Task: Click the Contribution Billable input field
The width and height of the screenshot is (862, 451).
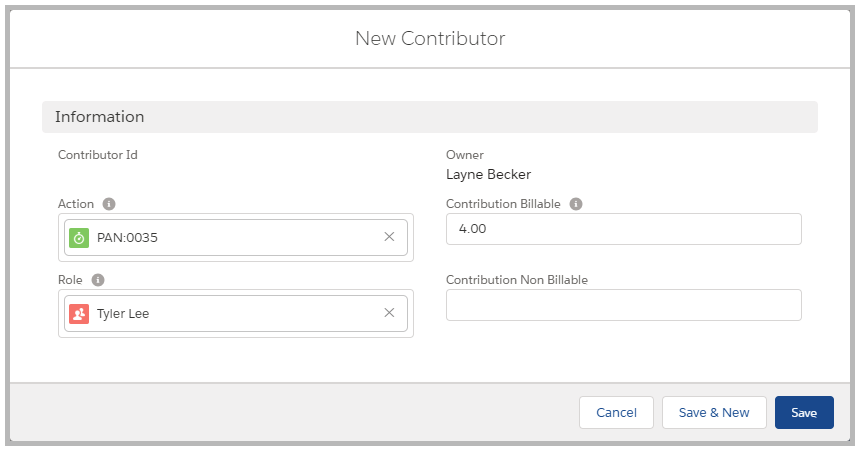Action: coord(623,229)
